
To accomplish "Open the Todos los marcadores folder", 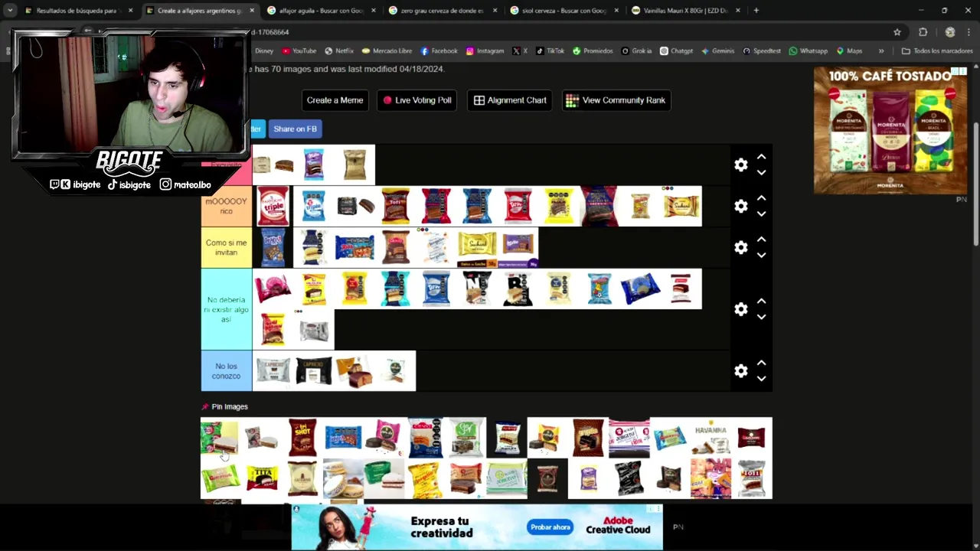I will coord(937,51).
